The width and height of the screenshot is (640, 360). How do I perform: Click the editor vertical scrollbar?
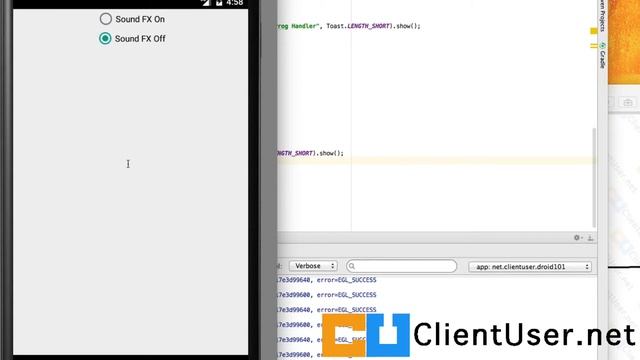click(594, 178)
